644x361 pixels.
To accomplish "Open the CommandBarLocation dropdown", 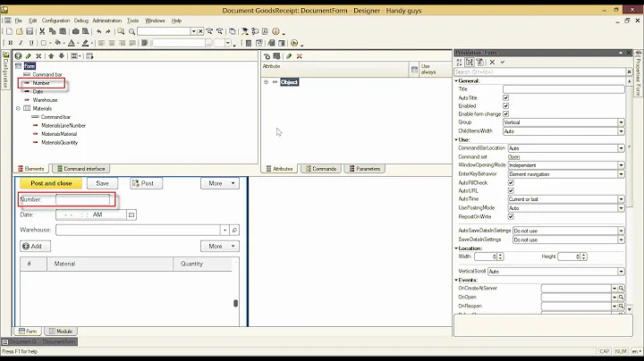I will (x=621, y=148).
